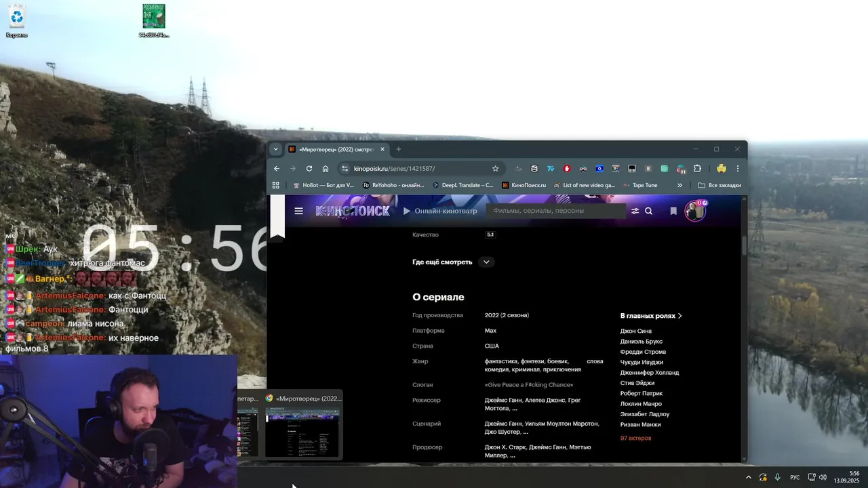Go to the browser home page
Screen dimensions: 868x488
(x=325, y=169)
